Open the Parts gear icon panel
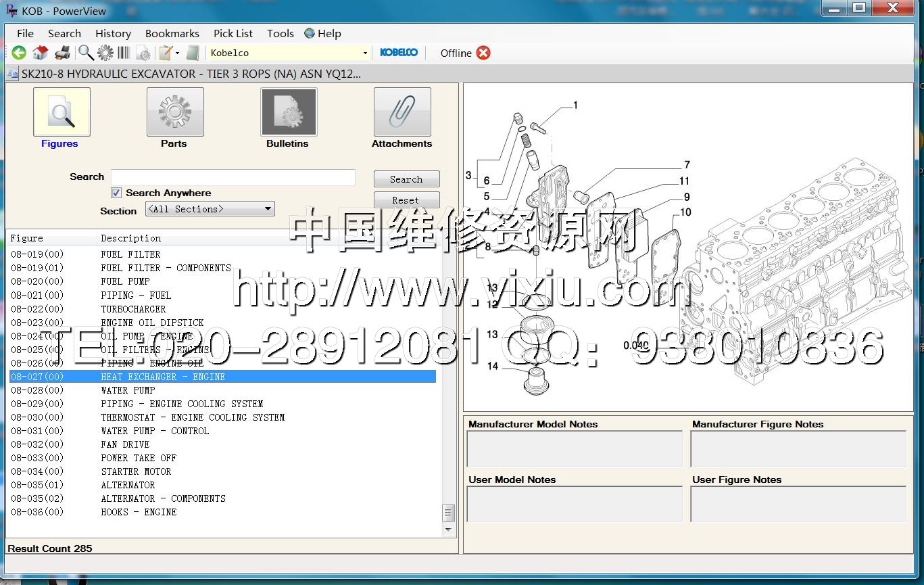This screenshot has height=585, width=924. pyautogui.click(x=174, y=112)
